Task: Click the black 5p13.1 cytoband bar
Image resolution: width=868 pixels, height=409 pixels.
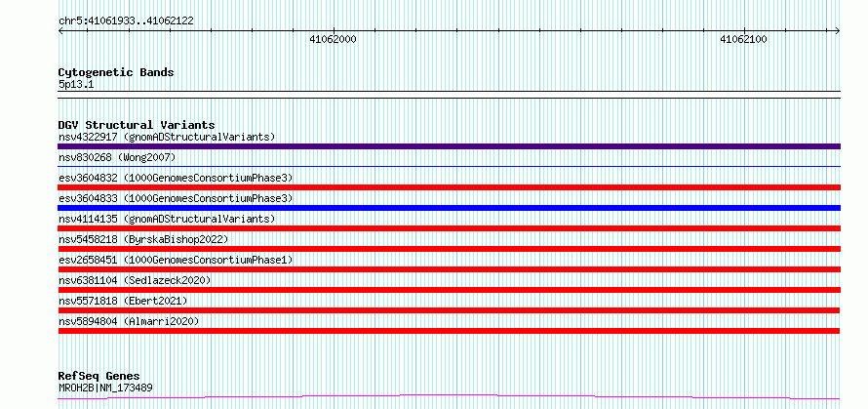Action: (449, 95)
